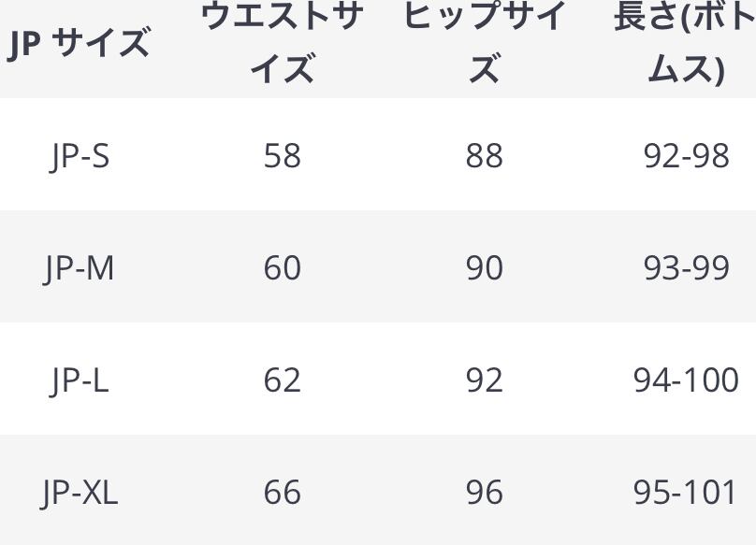Click hip value 92 in JP-L row

pos(485,380)
